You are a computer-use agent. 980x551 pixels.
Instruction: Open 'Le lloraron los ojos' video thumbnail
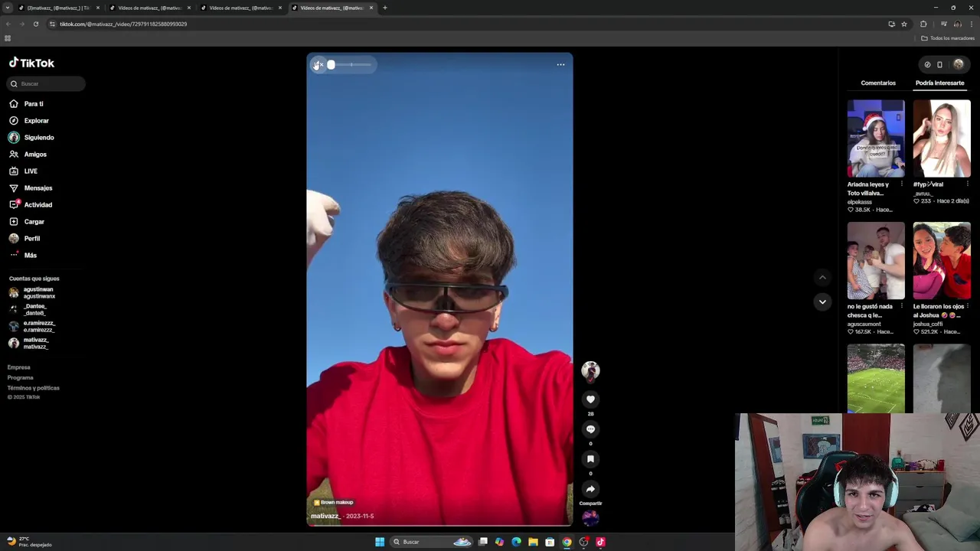942,261
